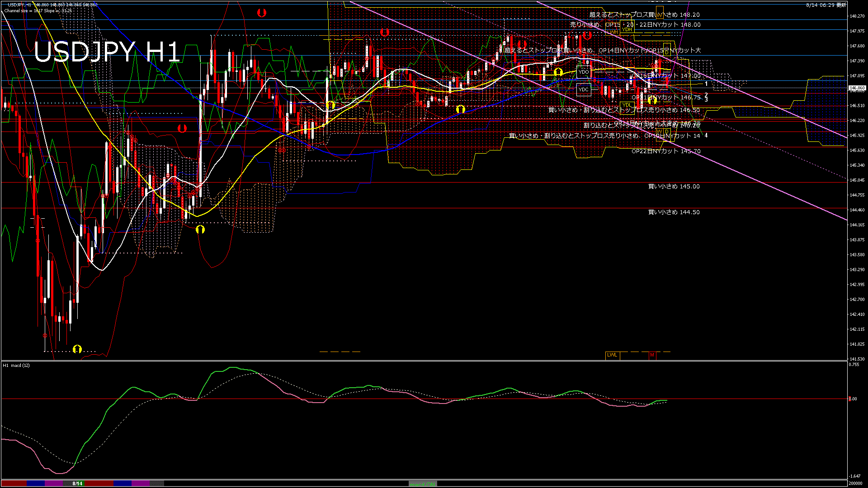Click the current price tag on the price axis
The width and height of the screenshot is (868, 488).
(x=857, y=88)
